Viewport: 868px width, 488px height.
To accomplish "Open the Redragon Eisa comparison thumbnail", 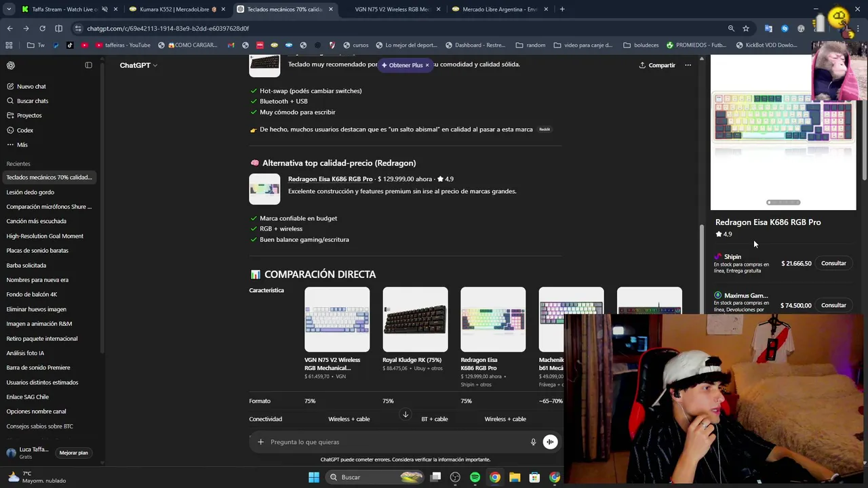I will pyautogui.click(x=493, y=319).
